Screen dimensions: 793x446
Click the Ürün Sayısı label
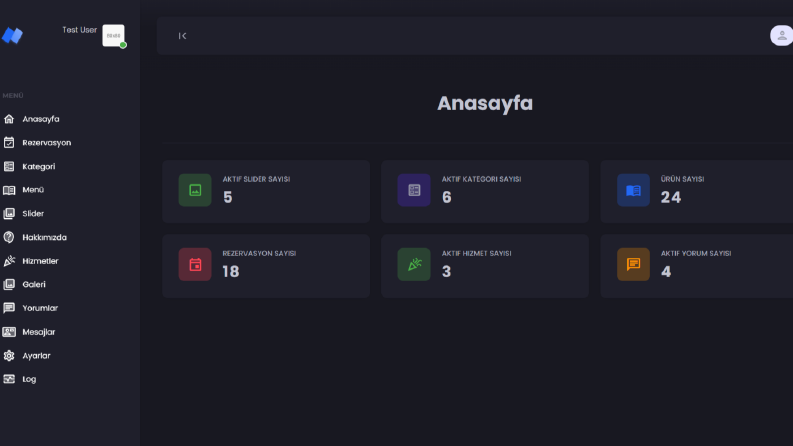(x=682, y=179)
